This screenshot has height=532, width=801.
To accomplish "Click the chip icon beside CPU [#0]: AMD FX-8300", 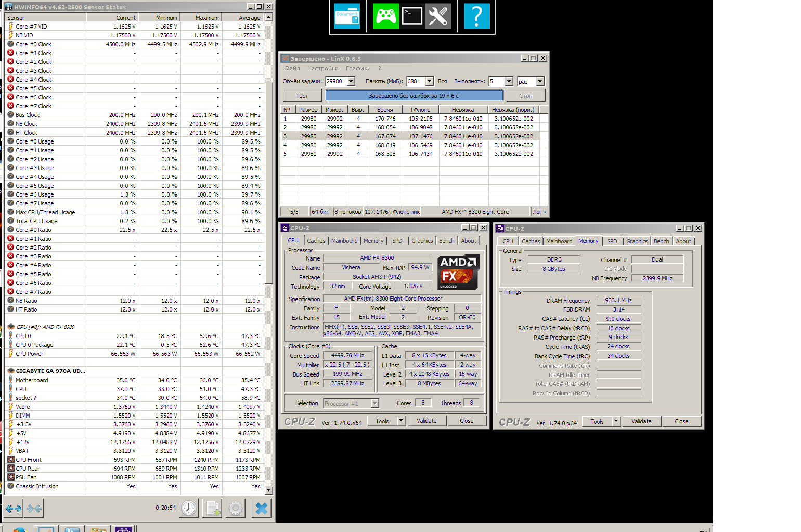I will [10, 327].
